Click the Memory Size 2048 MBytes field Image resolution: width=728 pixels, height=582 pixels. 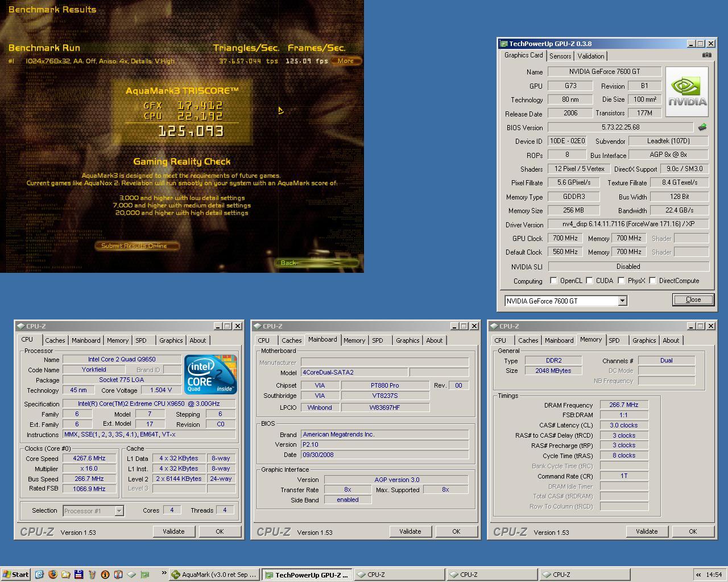pyautogui.click(x=553, y=371)
